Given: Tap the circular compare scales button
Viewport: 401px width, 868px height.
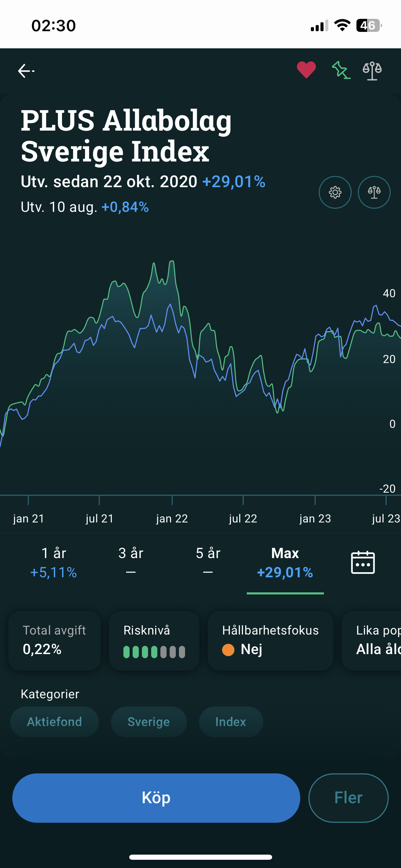Looking at the screenshot, I should pos(374,192).
